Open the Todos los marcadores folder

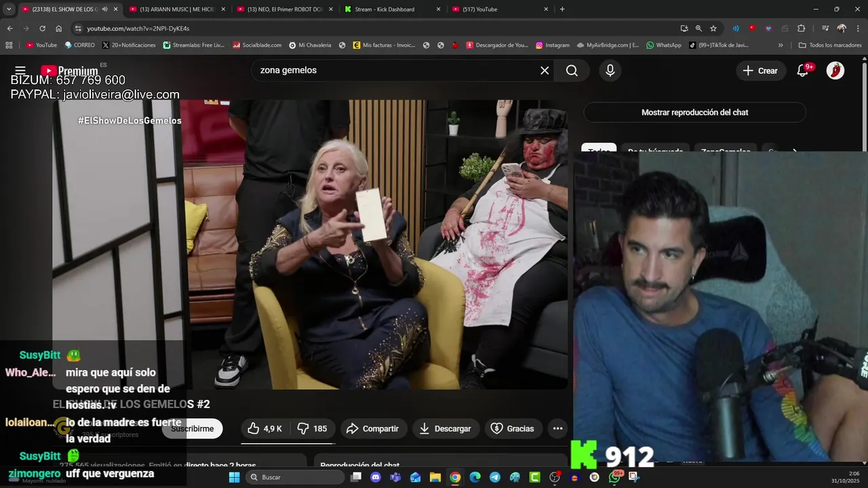[829, 45]
